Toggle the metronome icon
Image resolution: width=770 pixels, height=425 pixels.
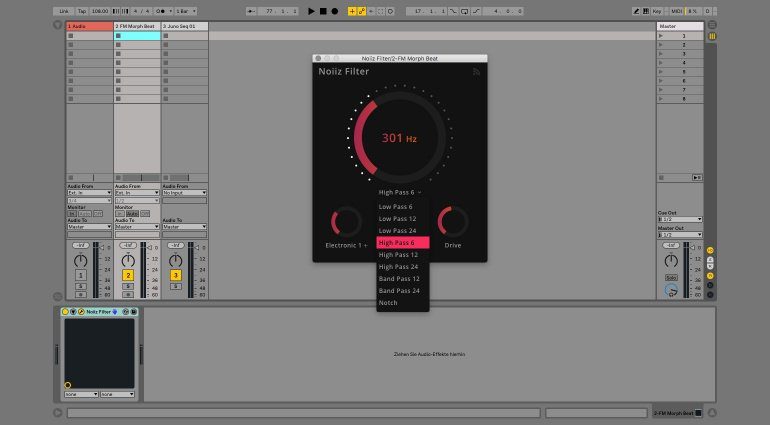161,11
